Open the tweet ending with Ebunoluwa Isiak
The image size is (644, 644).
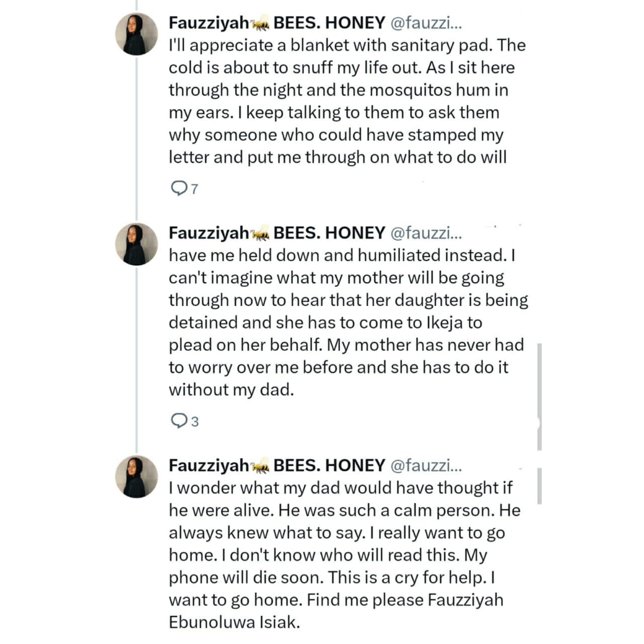tap(345, 555)
